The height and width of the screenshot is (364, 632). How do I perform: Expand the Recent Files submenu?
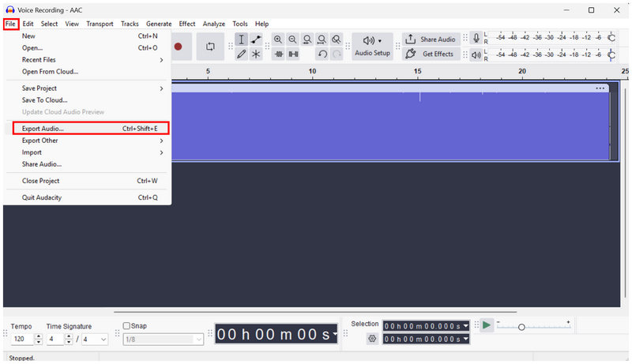click(x=87, y=59)
